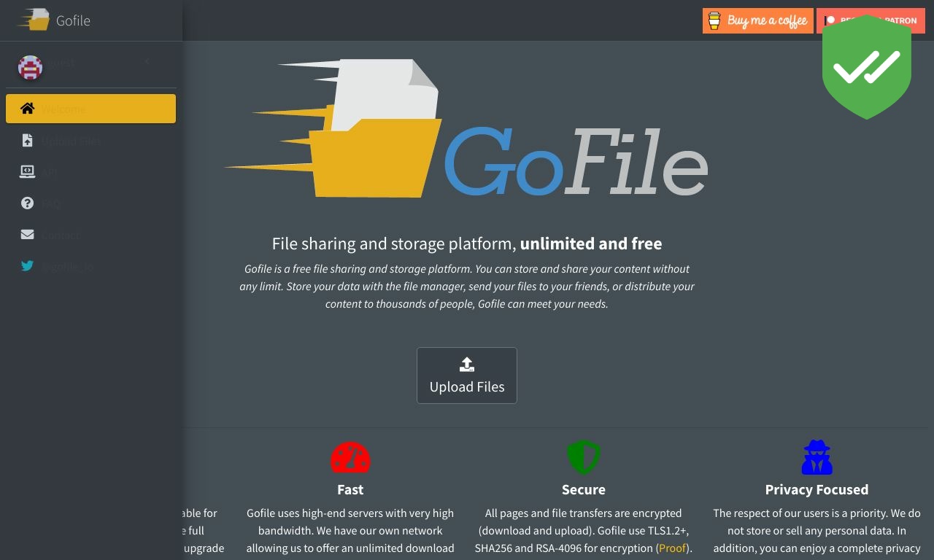Click the central Upload Files button
The image size is (934, 560).
pyautogui.click(x=467, y=376)
